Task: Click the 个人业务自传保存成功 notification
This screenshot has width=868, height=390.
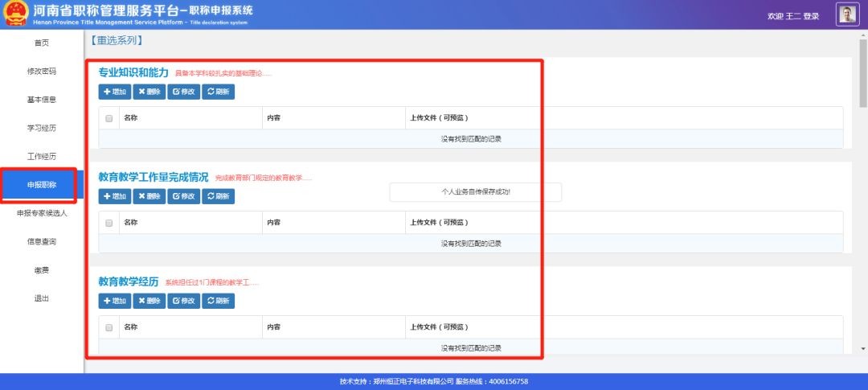Action: click(x=476, y=192)
